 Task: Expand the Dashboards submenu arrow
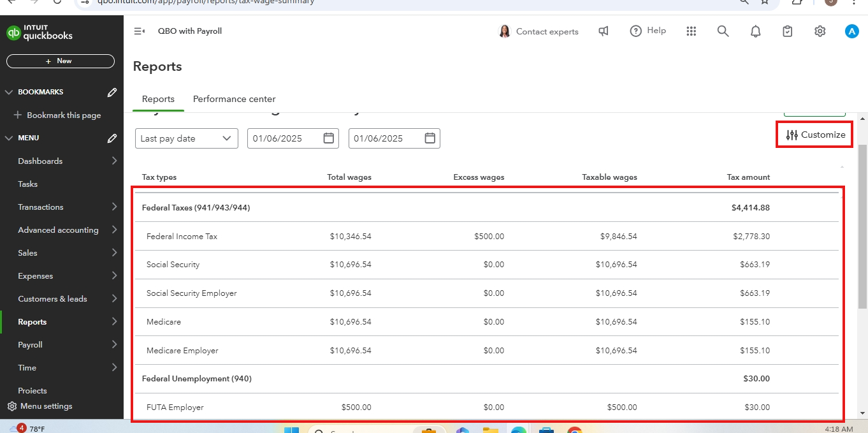coord(114,161)
